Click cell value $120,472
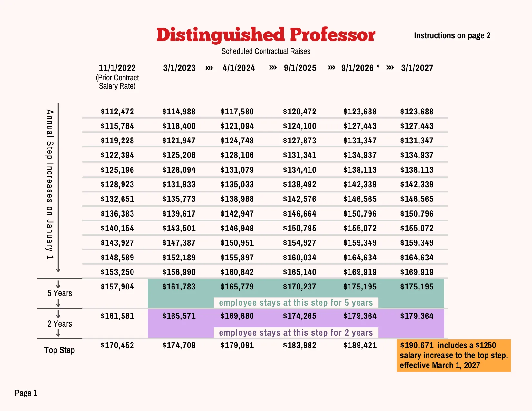This screenshot has width=532, height=411. coord(300,112)
